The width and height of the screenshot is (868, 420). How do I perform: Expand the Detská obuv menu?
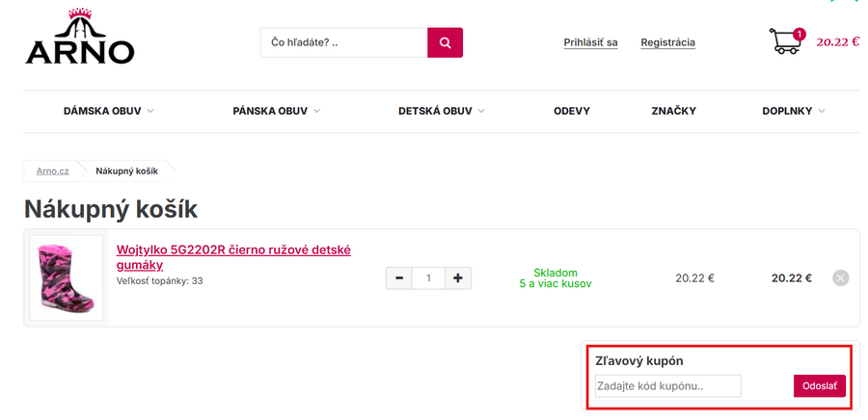441,111
